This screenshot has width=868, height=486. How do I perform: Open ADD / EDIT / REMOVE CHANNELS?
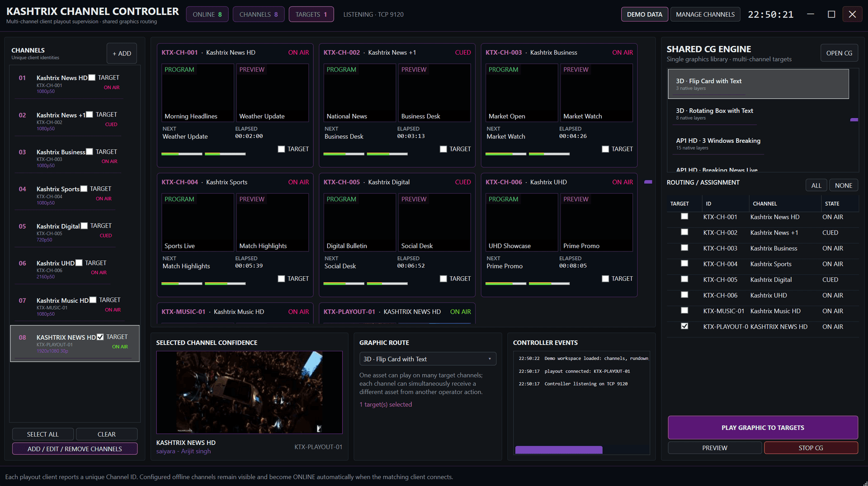[x=75, y=449]
